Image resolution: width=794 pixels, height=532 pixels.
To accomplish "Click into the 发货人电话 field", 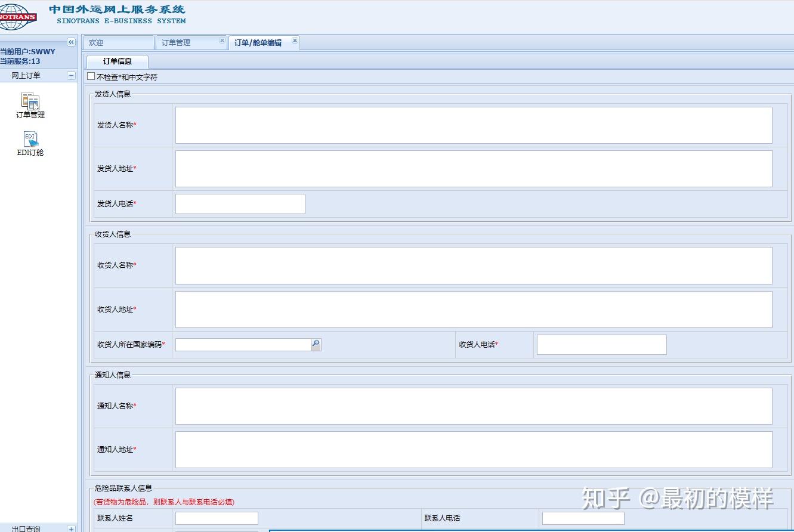I will click(x=240, y=203).
